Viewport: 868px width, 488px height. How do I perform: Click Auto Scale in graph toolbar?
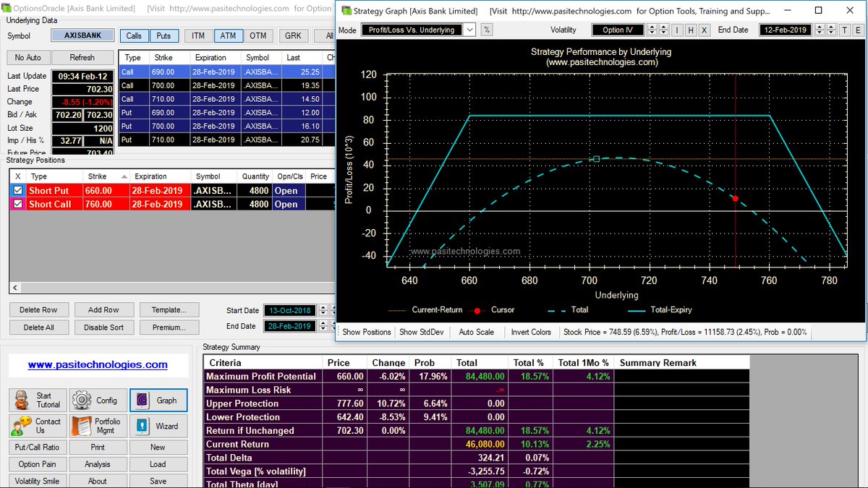pos(476,332)
